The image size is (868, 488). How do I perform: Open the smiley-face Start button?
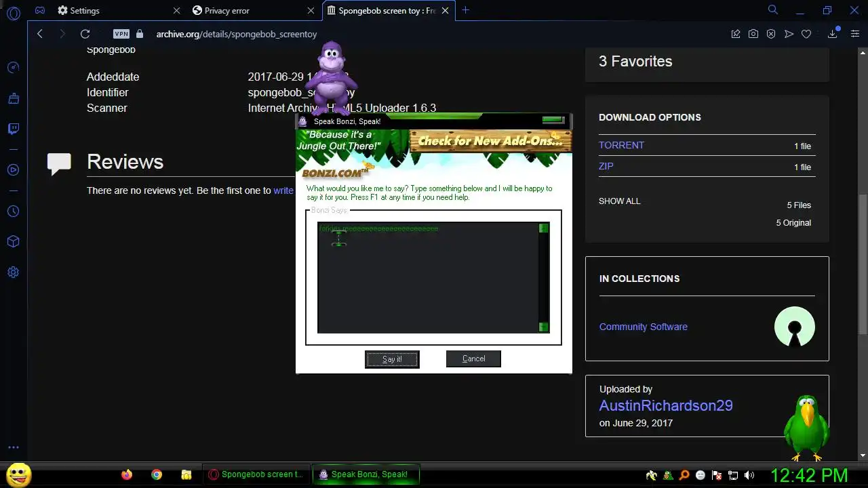[x=19, y=474]
